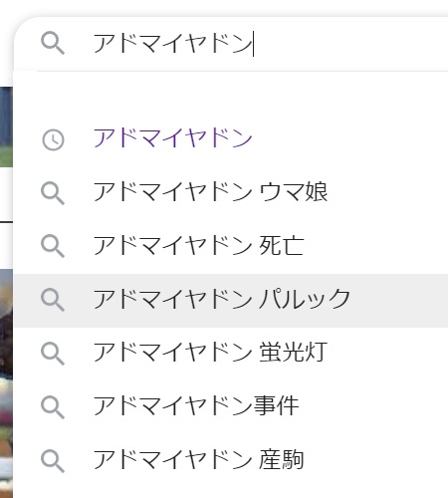Viewport: 448px width, 498px height.
Task: Click magnifier icon next to 蛍光灯 suggestion
Action: [x=53, y=354]
